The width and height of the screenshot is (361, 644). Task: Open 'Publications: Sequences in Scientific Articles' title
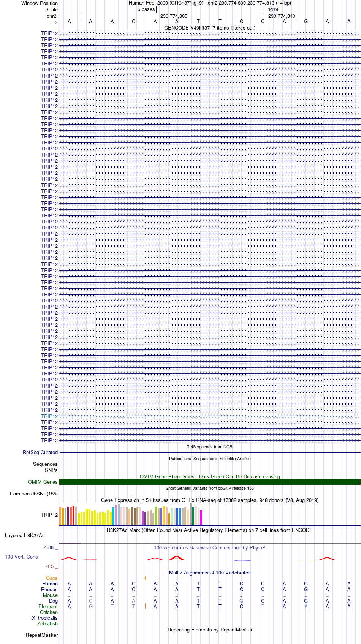pyautogui.click(x=210, y=459)
